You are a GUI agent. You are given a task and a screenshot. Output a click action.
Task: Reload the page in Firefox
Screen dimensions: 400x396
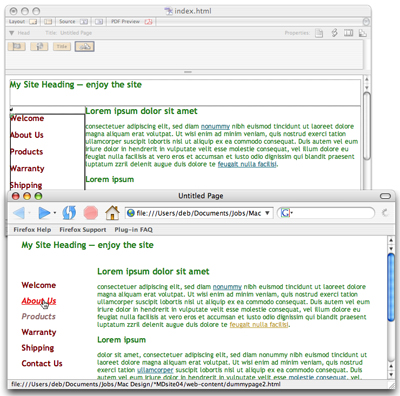69,213
